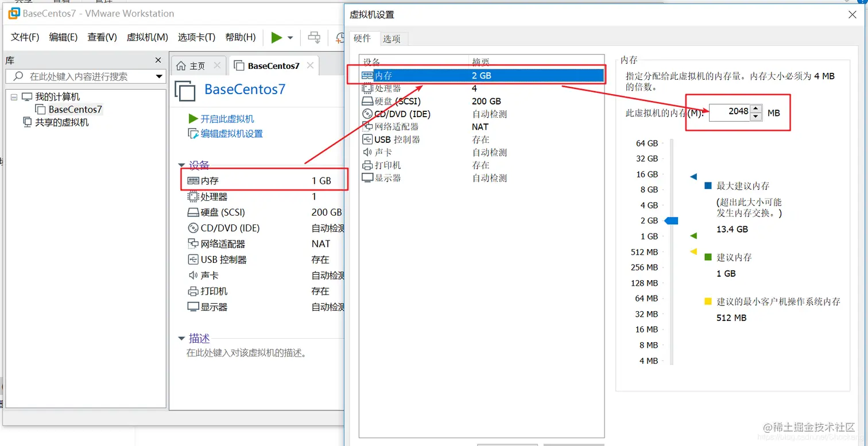Screen dimensions: 868x446
Task: Click the VMware Workstation title bar icon
Action: 14,13
